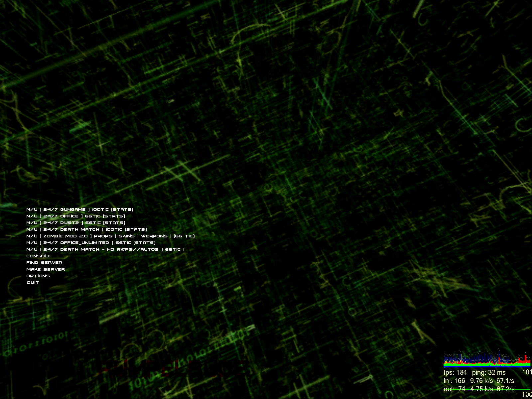Join the N/U 24/7 Office 66tic server

pos(76,216)
